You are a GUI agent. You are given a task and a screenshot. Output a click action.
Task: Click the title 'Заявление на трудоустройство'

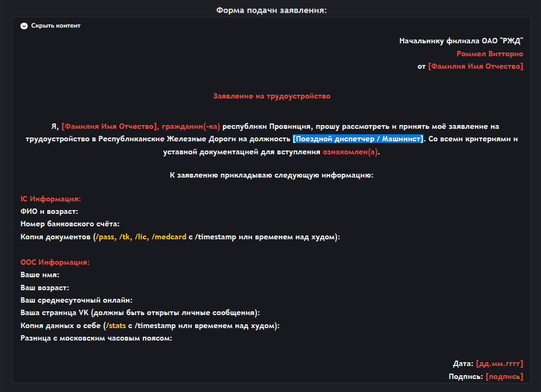coord(272,96)
